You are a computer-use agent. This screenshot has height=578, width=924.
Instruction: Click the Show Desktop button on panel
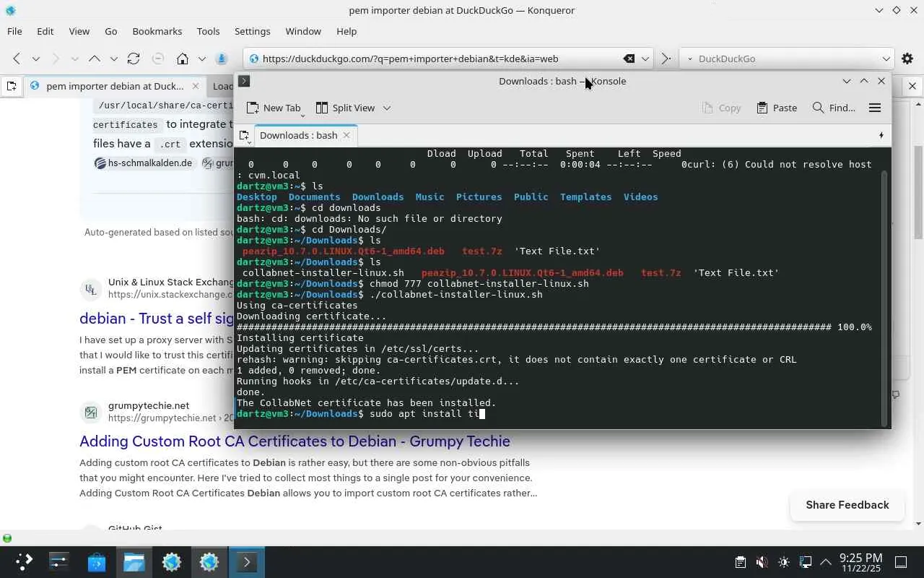pyautogui.click(x=901, y=561)
